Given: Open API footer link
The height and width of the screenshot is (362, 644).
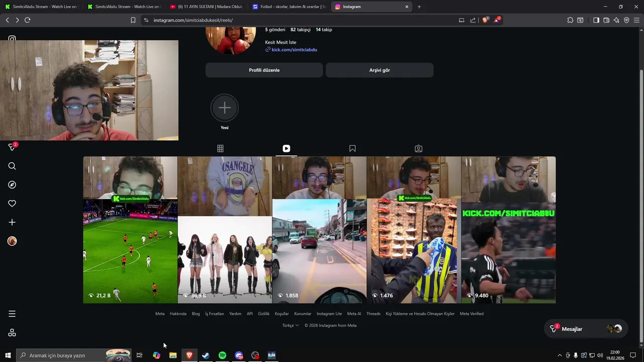Looking at the screenshot, I should pos(250,314).
